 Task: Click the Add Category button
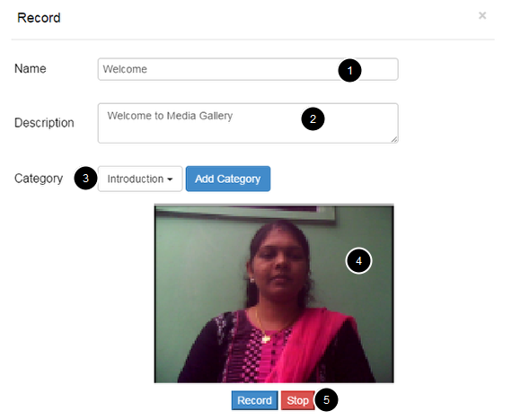pos(228,179)
